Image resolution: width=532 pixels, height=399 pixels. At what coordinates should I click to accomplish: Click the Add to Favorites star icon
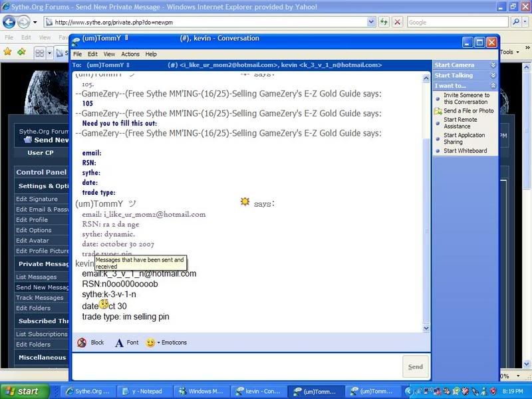[21, 52]
